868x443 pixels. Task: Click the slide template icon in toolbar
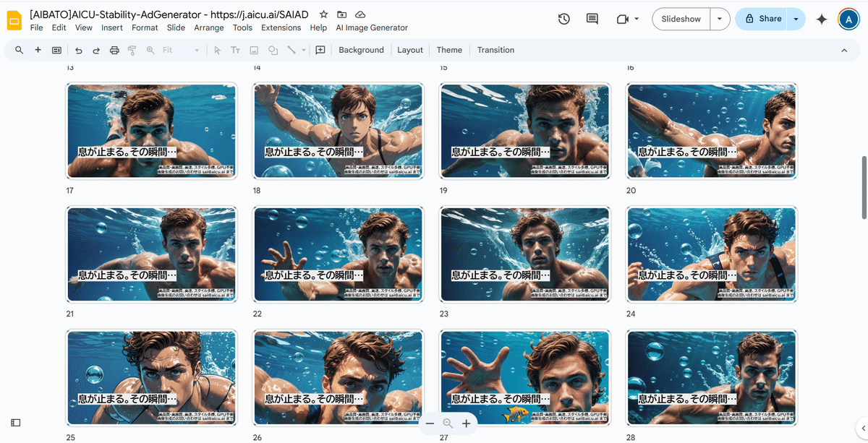(56, 50)
